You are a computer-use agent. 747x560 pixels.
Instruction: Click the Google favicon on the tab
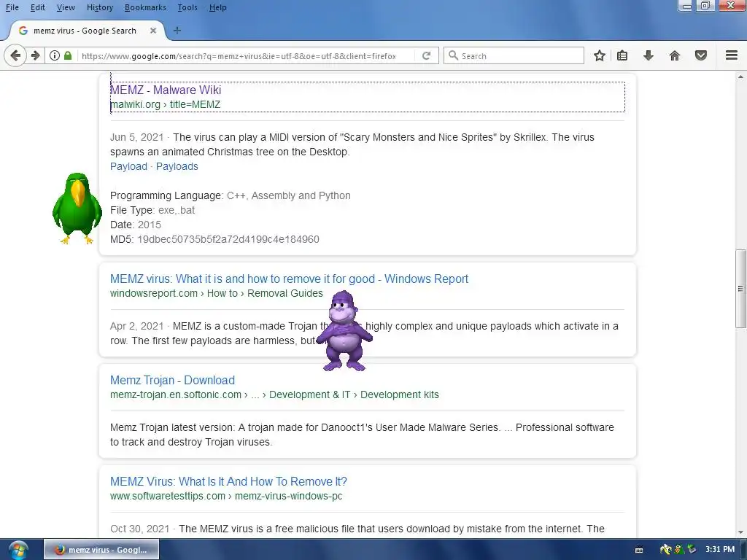point(23,31)
